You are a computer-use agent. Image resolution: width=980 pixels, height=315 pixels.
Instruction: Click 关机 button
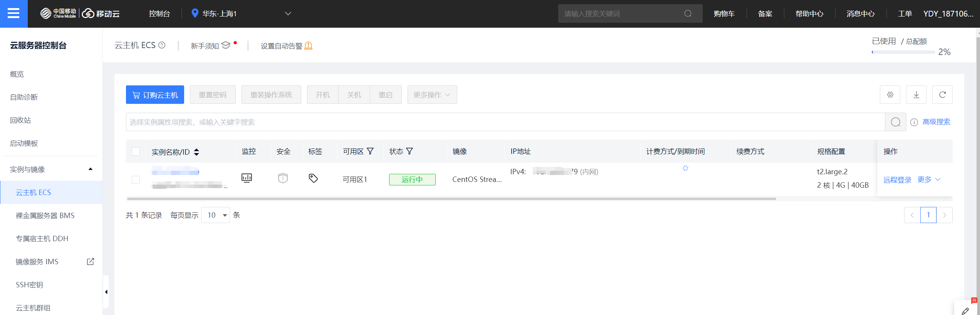[x=354, y=95]
